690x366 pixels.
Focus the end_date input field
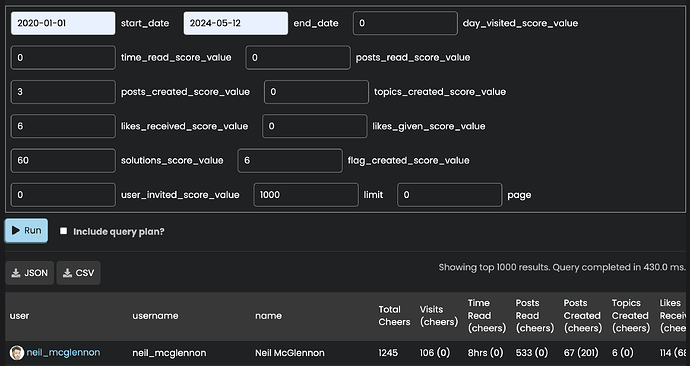click(x=236, y=23)
